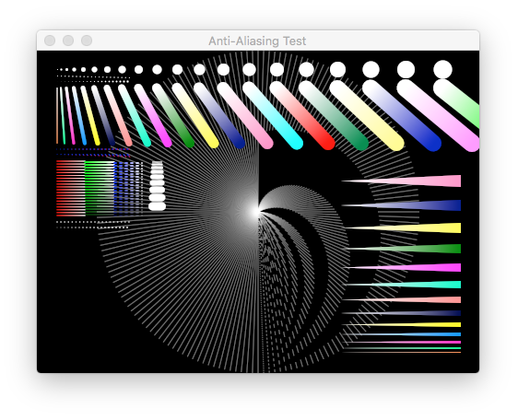Image resolution: width=518 pixels, height=420 pixels.
Task: Click the red horizontal line block
Action: pyautogui.click(x=71, y=189)
